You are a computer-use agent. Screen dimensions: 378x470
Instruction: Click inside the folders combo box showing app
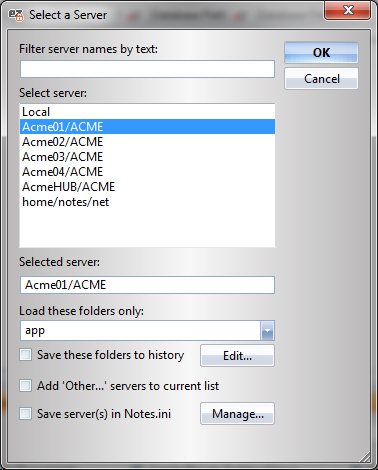140,331
